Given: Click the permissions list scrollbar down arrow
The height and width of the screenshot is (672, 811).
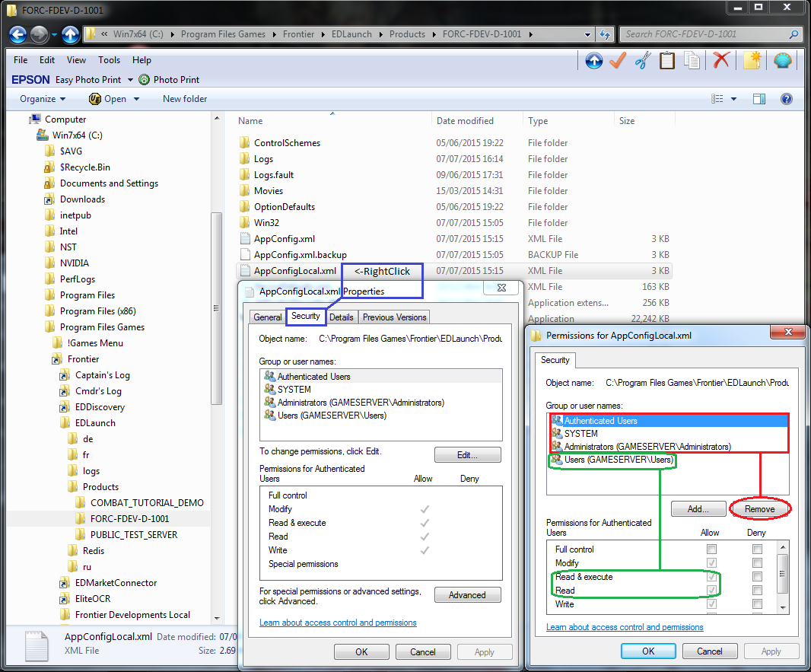Looking at the screenshot, I should click(783, 608).
